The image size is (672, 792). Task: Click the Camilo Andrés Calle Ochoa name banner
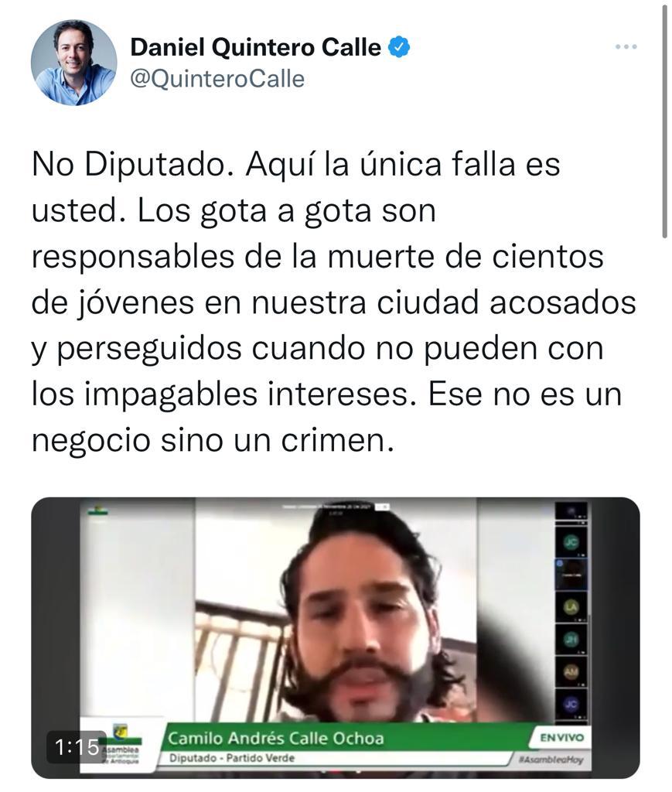[x=275, y=739]
